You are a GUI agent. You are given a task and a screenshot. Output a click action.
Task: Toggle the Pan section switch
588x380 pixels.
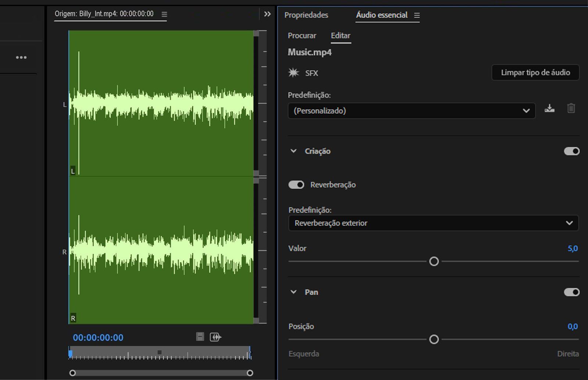point(572,292)
